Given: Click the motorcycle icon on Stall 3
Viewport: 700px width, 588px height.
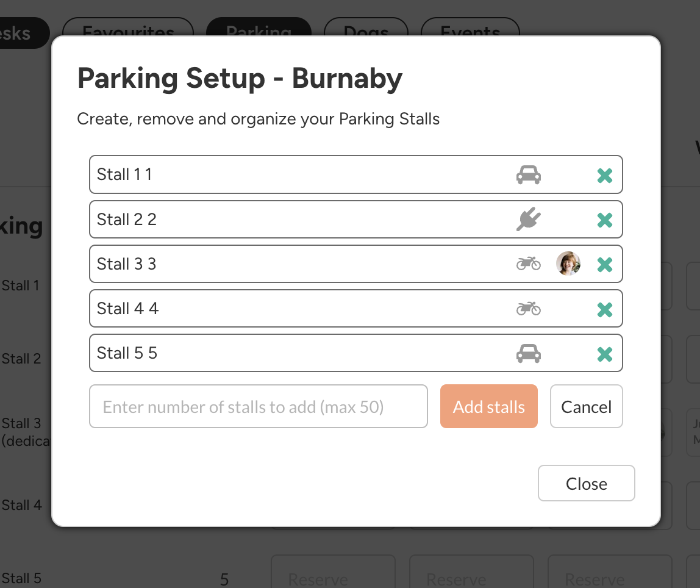Looking at the screenshot, I should pos(528,264).
